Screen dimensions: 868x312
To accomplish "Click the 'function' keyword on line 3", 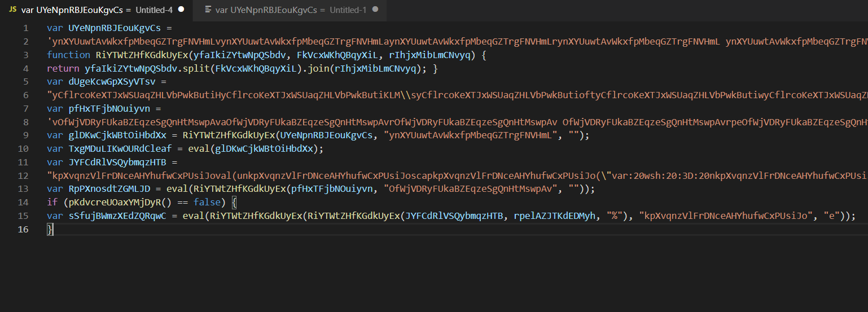I will (x=68, y=55).
